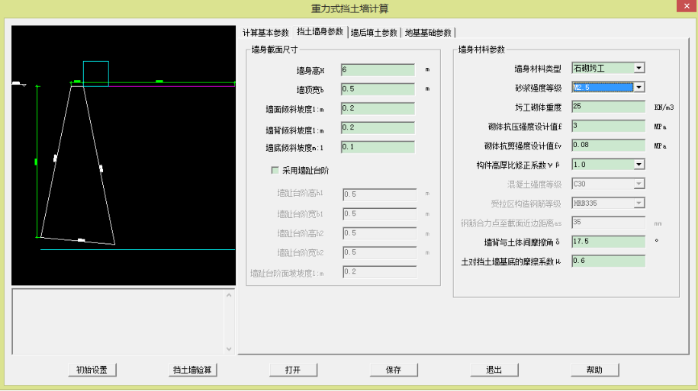This screenshot has width=698, height=391.
Task: Click the 钢筋合力点至截面近边距离as field
Action: tap(609, 222)
